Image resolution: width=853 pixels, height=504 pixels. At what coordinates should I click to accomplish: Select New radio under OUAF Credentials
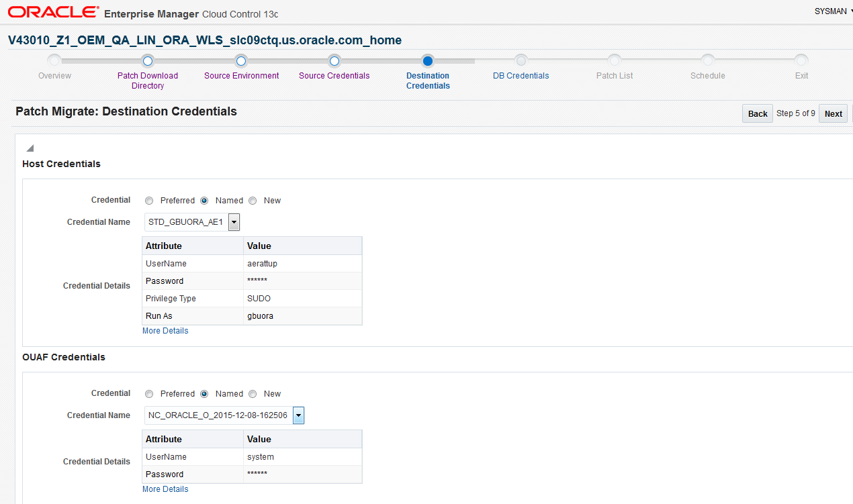(x=253, y=394)
